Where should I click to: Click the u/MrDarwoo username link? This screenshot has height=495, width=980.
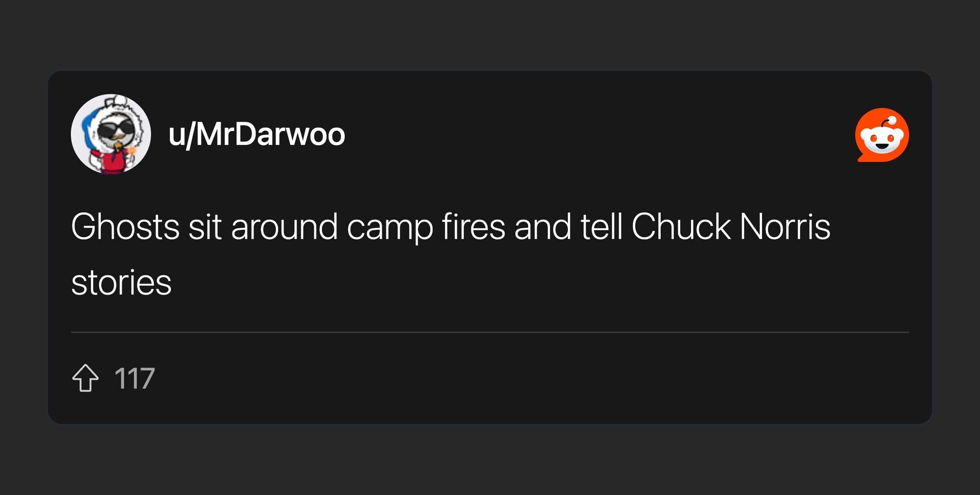click(256, 134)
